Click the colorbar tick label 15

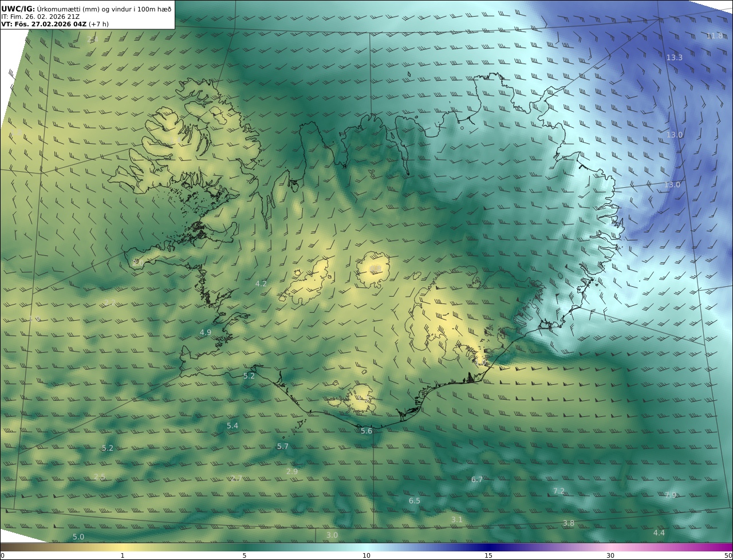click(x=488, y=556)
